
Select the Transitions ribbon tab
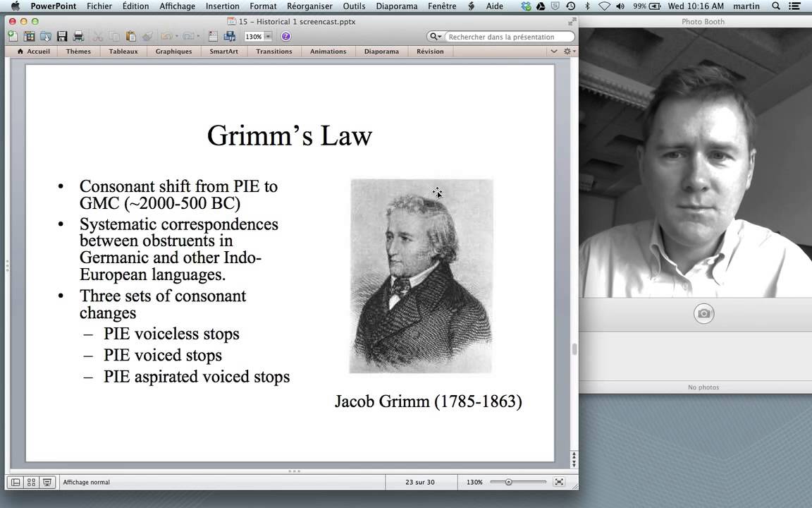tap(274, 52)
